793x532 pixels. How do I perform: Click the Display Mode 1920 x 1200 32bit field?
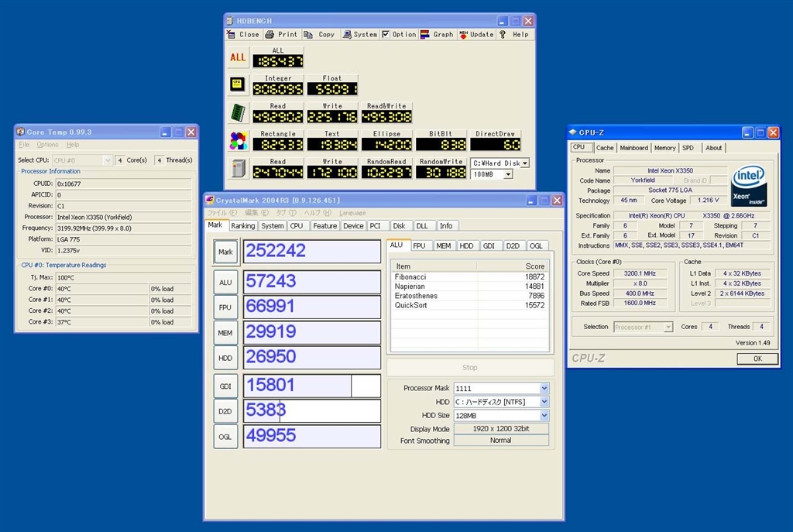click(501, 429)
